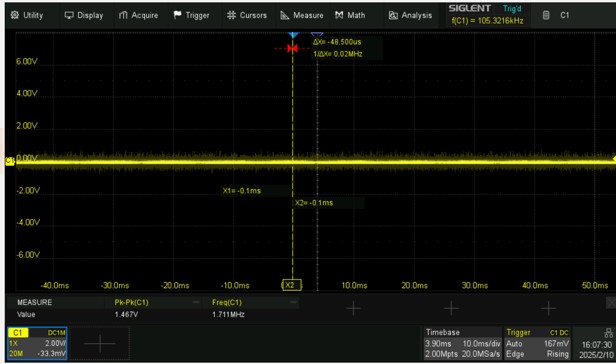
Task: Click the trigger level arrow on right edge
Action: pos(614,159)
